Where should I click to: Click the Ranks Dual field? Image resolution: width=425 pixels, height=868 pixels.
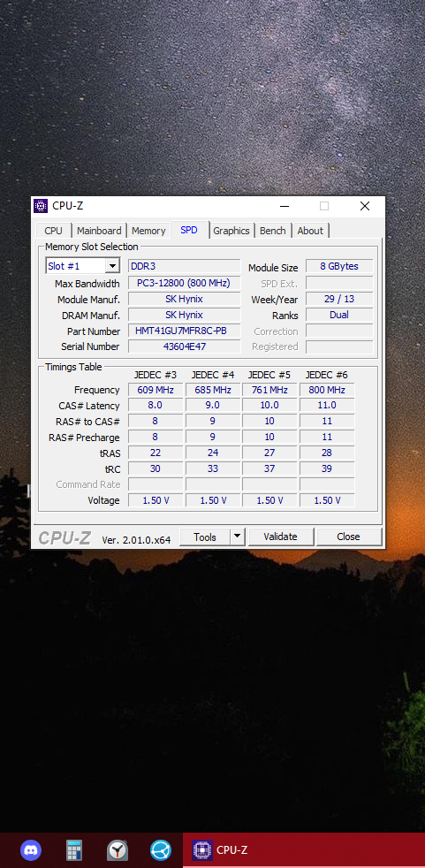(339, 315)
